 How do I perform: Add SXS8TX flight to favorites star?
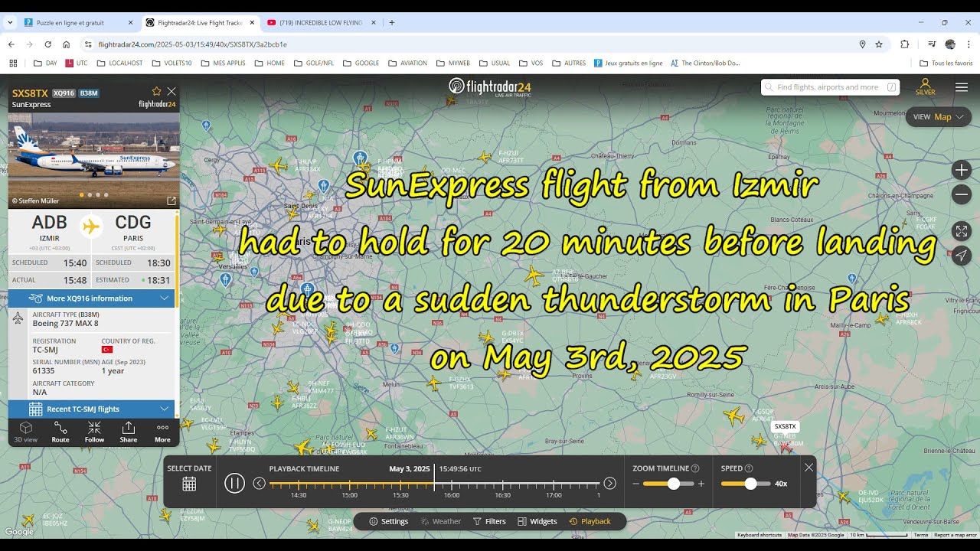click(156, 91)
